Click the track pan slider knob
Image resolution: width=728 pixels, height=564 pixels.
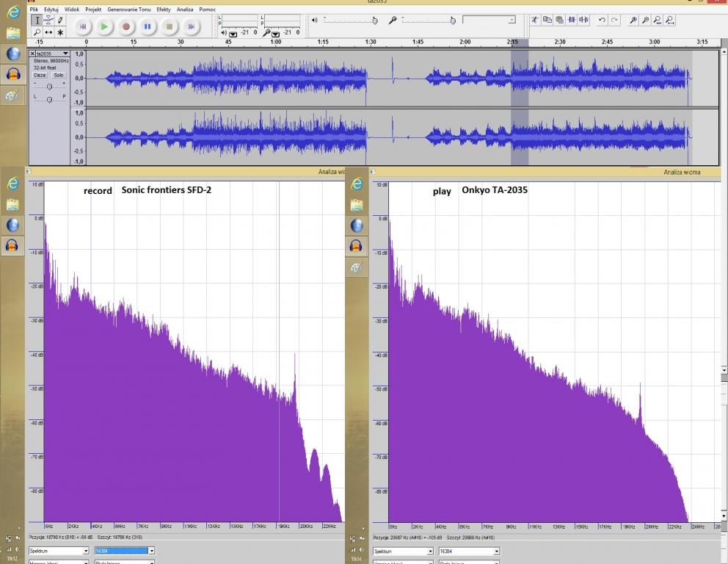tap(50, 99)
